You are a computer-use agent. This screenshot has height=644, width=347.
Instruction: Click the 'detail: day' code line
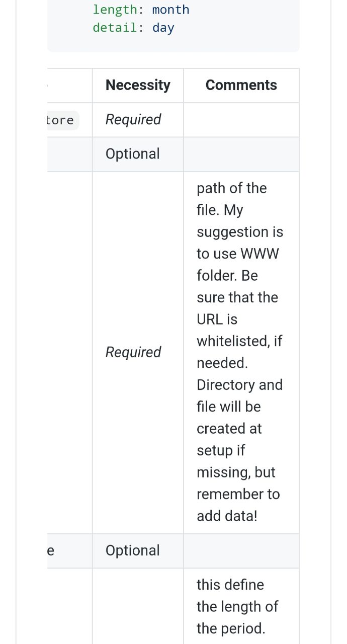coord(133,28)
